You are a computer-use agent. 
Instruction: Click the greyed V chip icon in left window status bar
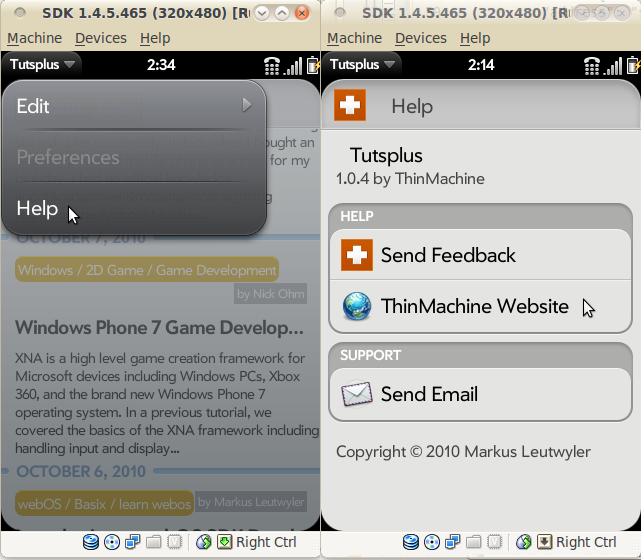click(175, 542)
